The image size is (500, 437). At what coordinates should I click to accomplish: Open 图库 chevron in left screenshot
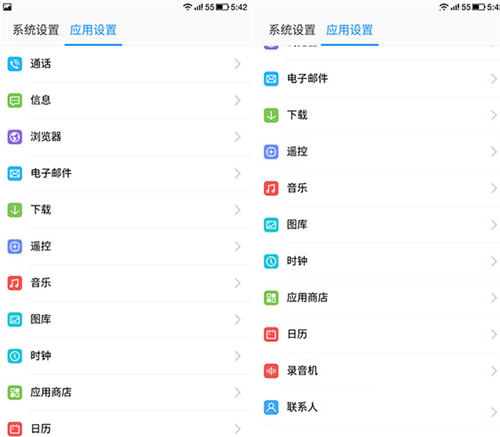click(x=237, y=320)
